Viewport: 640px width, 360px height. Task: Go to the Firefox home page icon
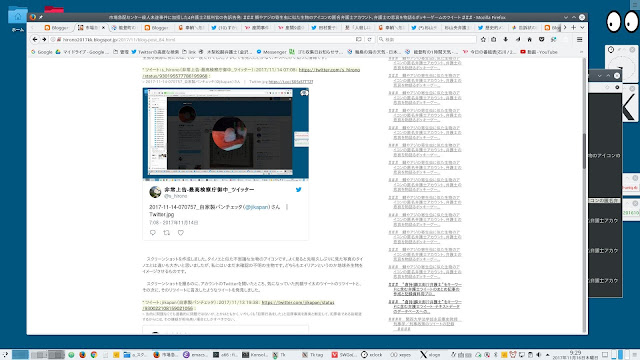[x=529, y=40]
